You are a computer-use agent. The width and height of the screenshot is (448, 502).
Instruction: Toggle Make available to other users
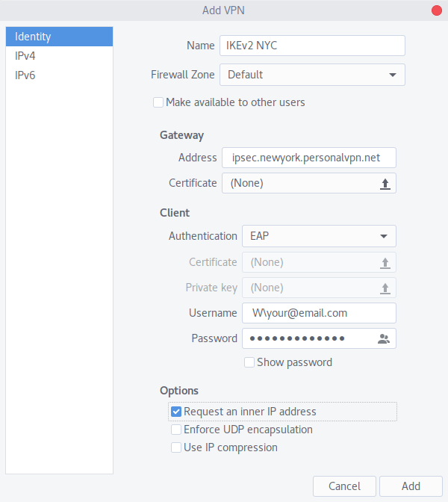(158, 102)
